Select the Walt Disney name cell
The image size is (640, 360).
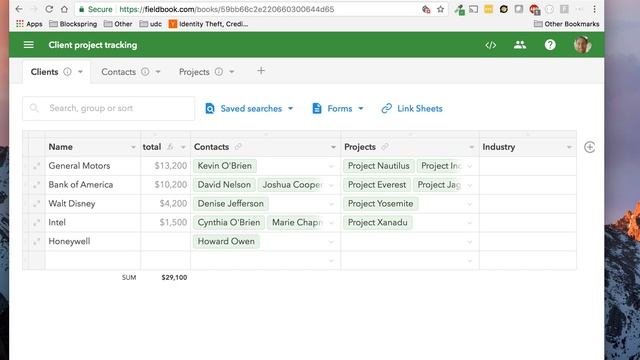[93, 204]
